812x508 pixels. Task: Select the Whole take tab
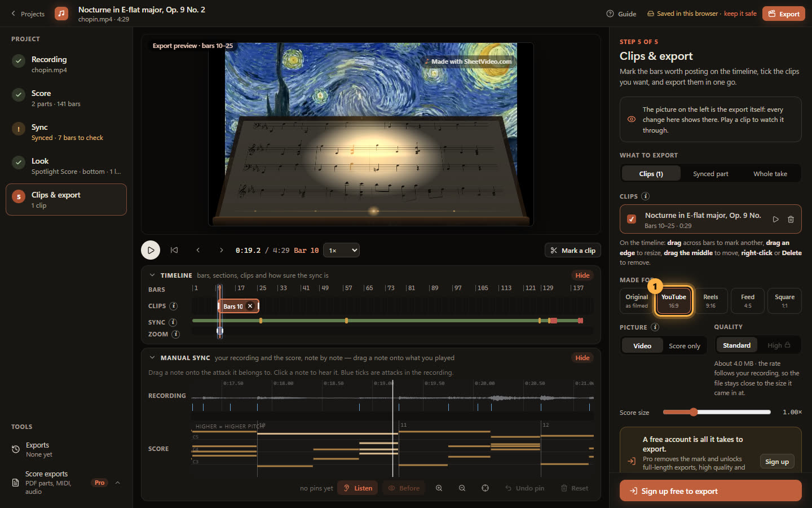[770, 174]
